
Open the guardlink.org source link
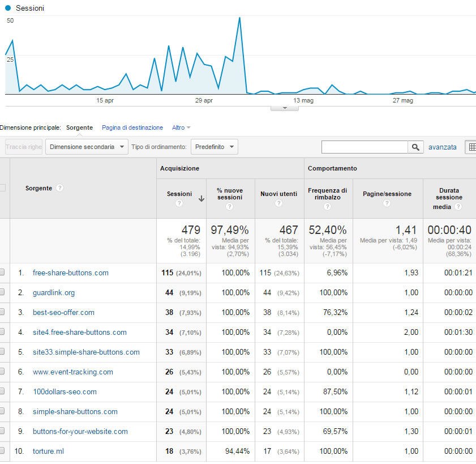pyautogui.click(x=54, y=293)
